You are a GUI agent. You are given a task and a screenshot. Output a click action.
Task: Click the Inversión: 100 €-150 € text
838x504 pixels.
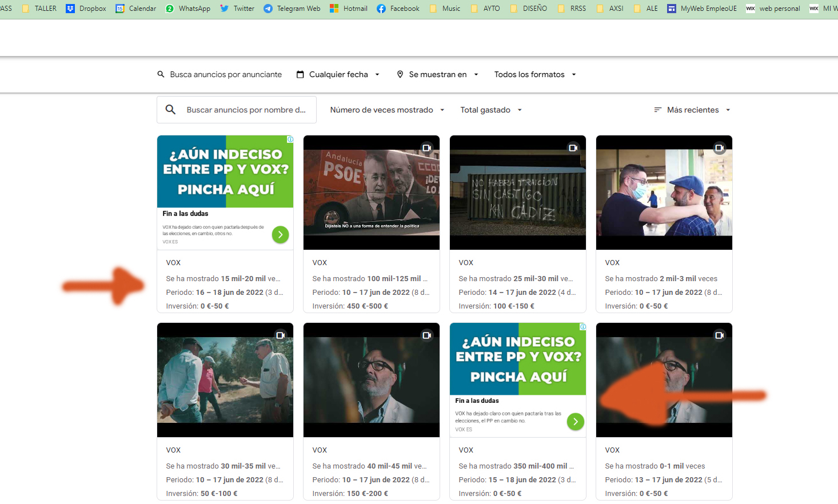(x=496, y=306)
